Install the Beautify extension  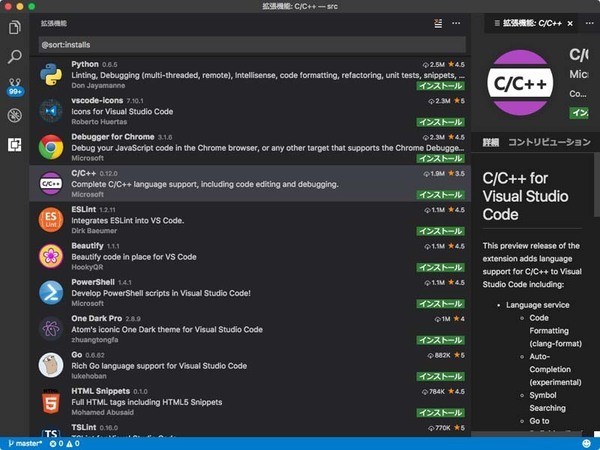tap(440, 268)
